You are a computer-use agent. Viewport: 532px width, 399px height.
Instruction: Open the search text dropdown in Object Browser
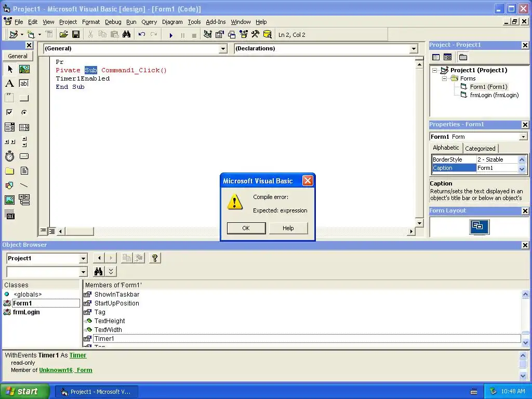pyautogui.click(x=83, y=272)
